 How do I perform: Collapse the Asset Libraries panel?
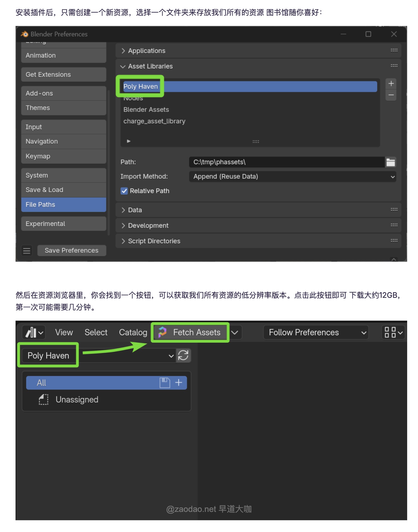point(123,66)
